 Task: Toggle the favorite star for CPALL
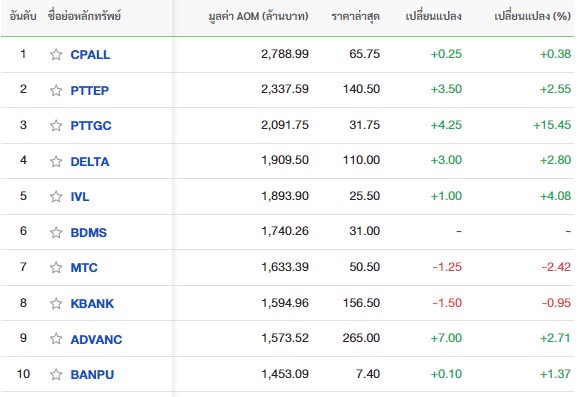click(x=56, y=55)
